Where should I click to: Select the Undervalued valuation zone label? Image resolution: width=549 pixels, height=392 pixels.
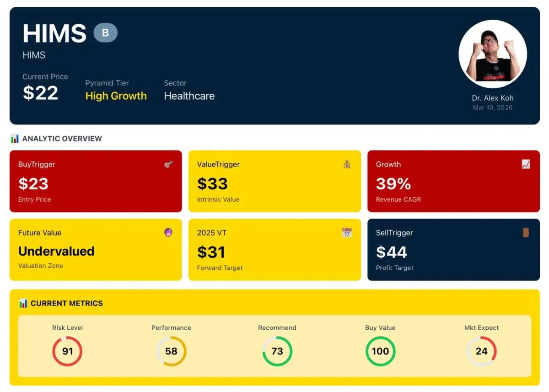click(56, 251)
